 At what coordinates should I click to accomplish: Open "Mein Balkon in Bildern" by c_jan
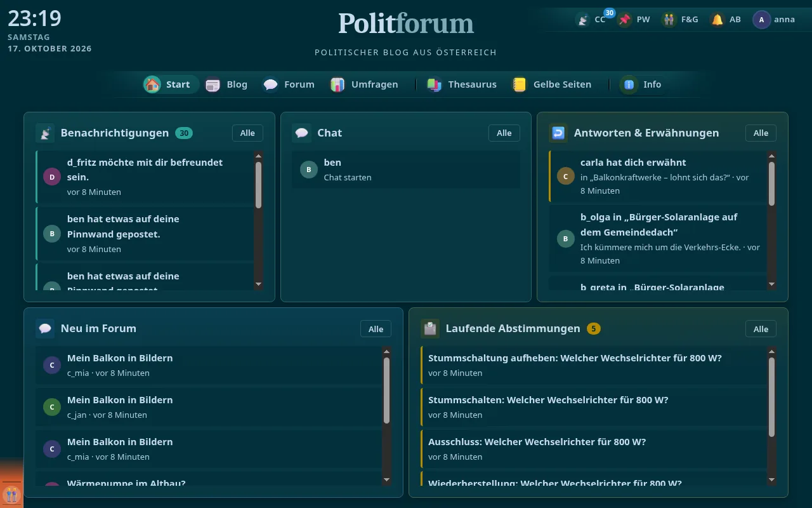[x=209, y=407]
